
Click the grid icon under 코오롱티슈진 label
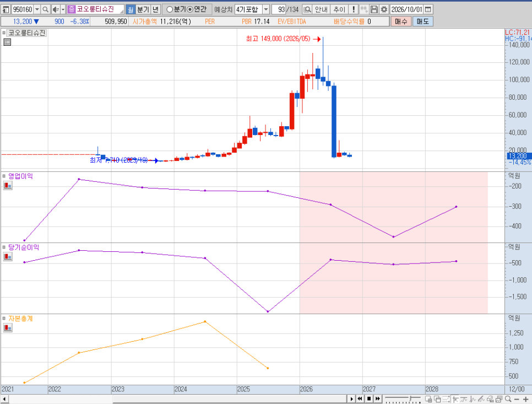coord(7,42)
